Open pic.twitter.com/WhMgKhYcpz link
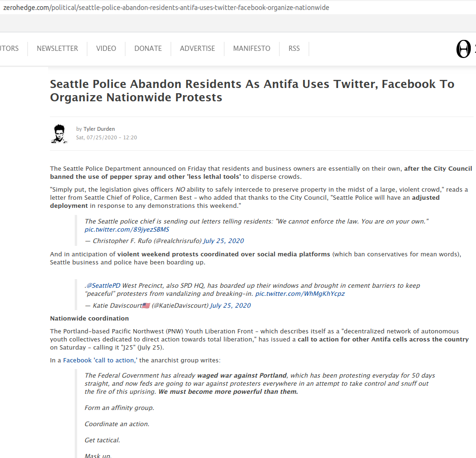Image resolution: width=476 pixels, height=458 pixels. [x=300, y=293]
